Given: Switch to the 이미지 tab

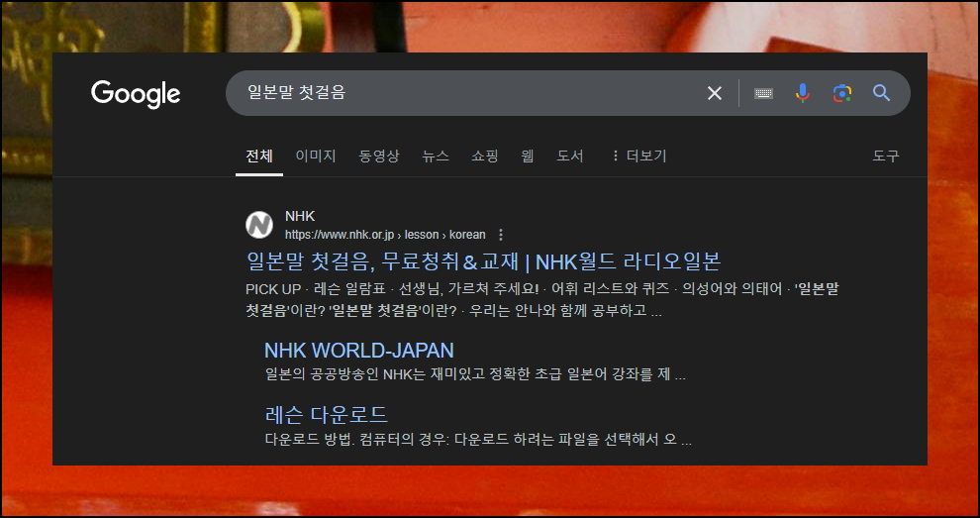Looking at the screenshot, I should pyautogui.click(x=316, y=155).
